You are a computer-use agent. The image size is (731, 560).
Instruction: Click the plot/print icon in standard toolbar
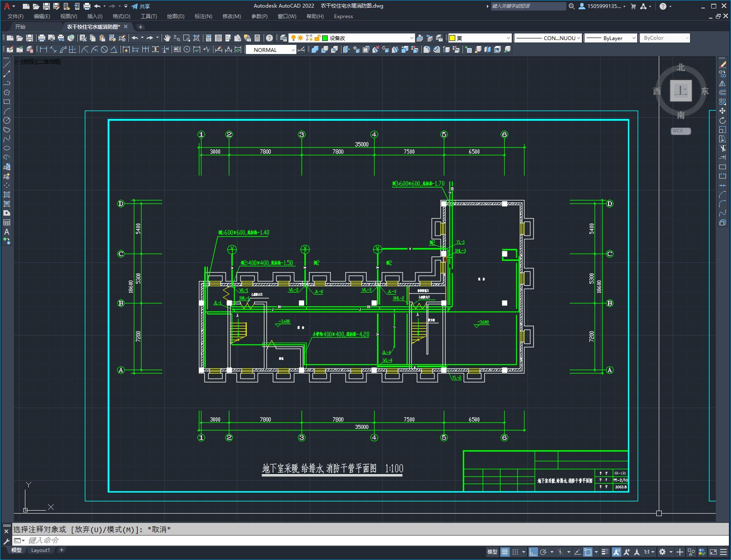pos(42,38)
